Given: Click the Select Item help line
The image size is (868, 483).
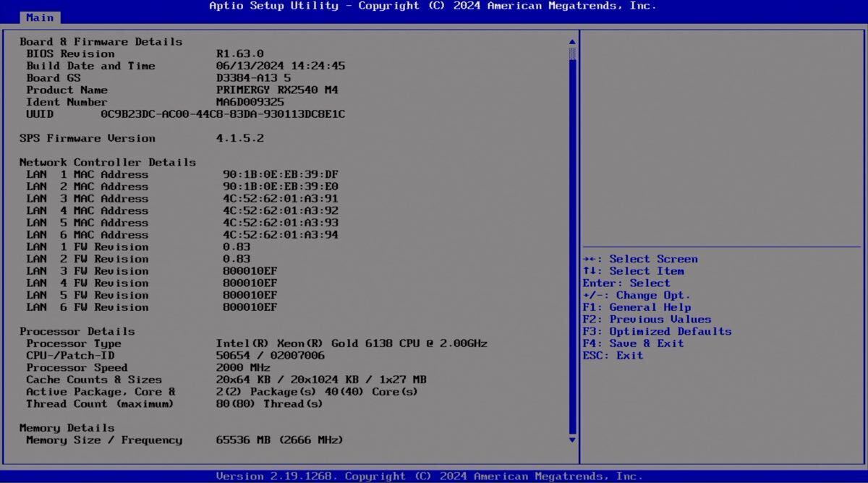Looking at the screenshot, I should click(x=634, y=271).
